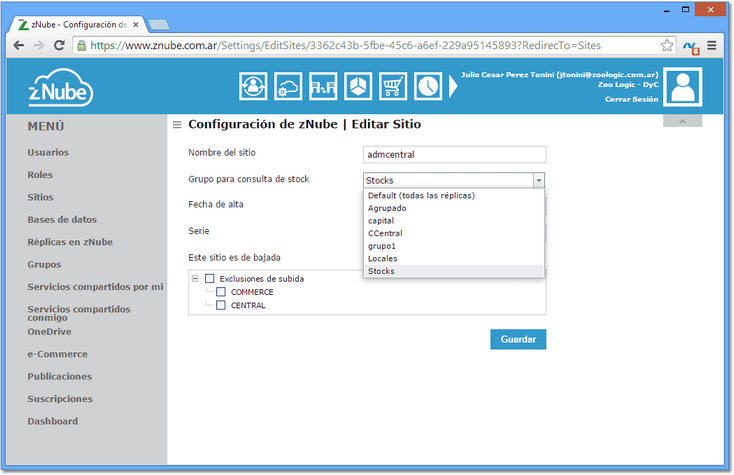
Task: Open Usuarios in the side menu
Action: (48, 153)
